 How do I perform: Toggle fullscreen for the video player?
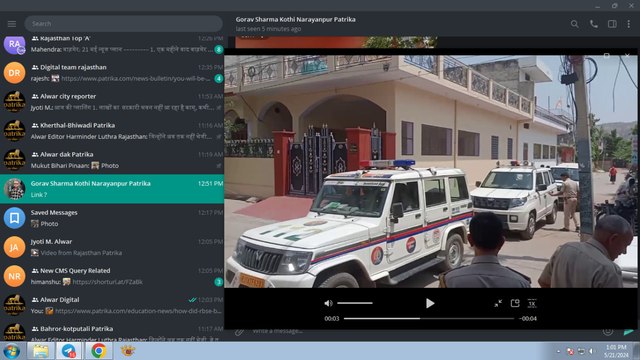pyautogui.click(x=498, y=303)
